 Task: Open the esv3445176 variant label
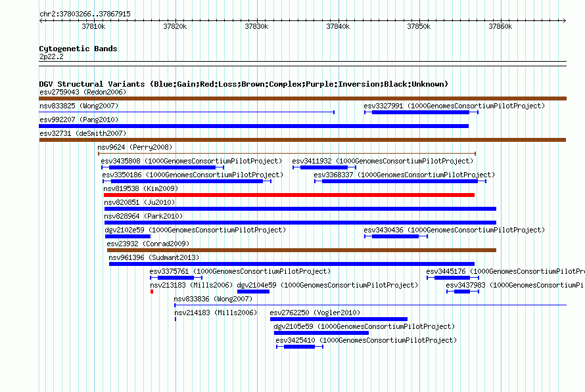click(x=505, y=271)
